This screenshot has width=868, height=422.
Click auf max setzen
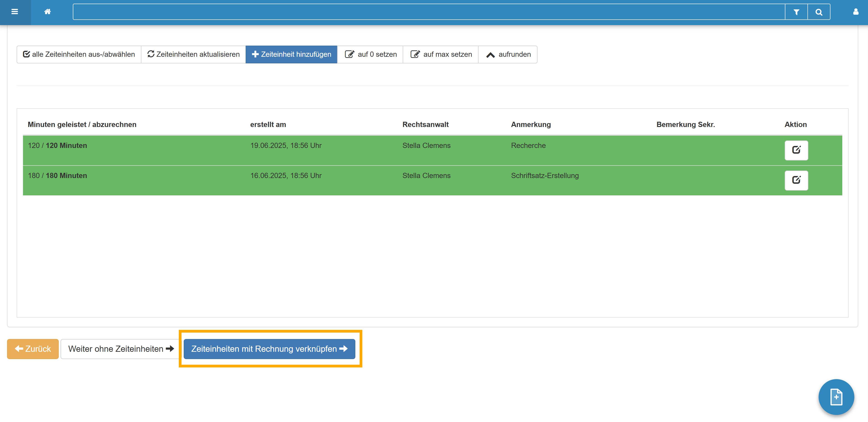[x=441, y=54]
